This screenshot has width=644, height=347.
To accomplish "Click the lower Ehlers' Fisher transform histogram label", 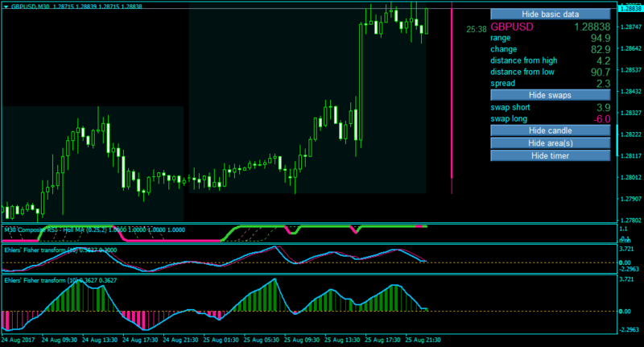I will coord(60,280).
